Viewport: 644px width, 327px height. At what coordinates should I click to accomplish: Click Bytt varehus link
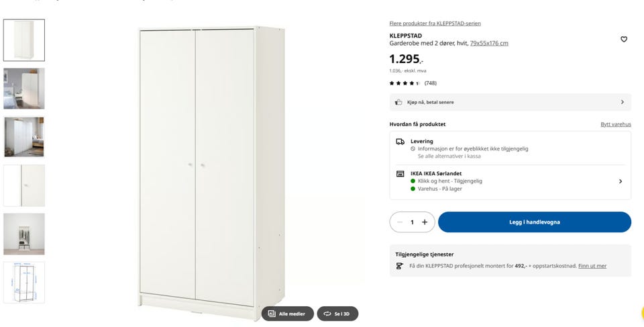click(x=616, y=124)
